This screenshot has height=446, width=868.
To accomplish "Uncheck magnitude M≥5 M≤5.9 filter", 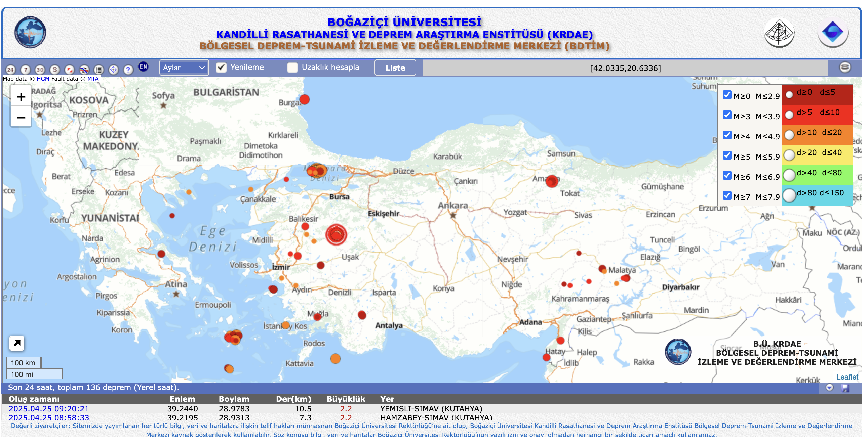I will coord(727,155).
